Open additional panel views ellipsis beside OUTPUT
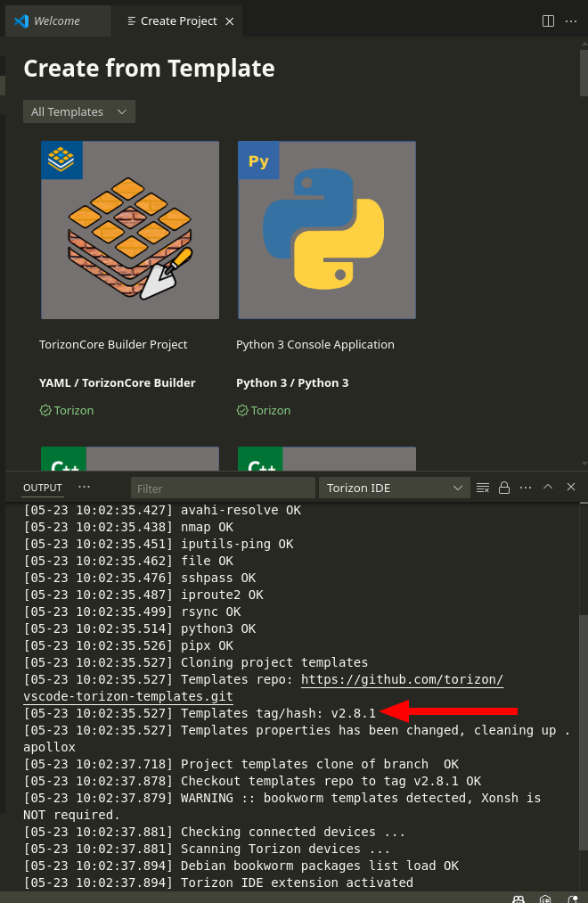 click(85, 488)
